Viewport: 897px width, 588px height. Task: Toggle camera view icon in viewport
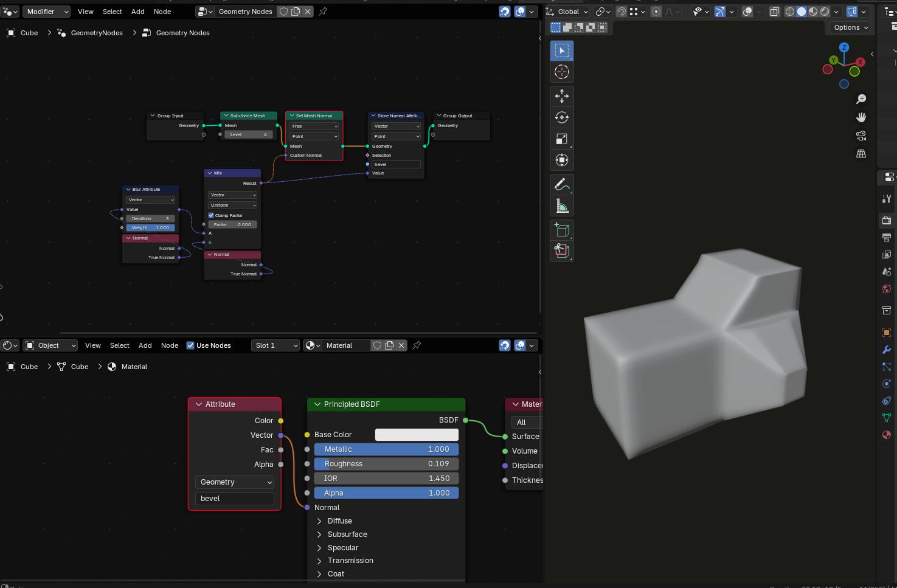pyautogui.click(x=861, y=136)
